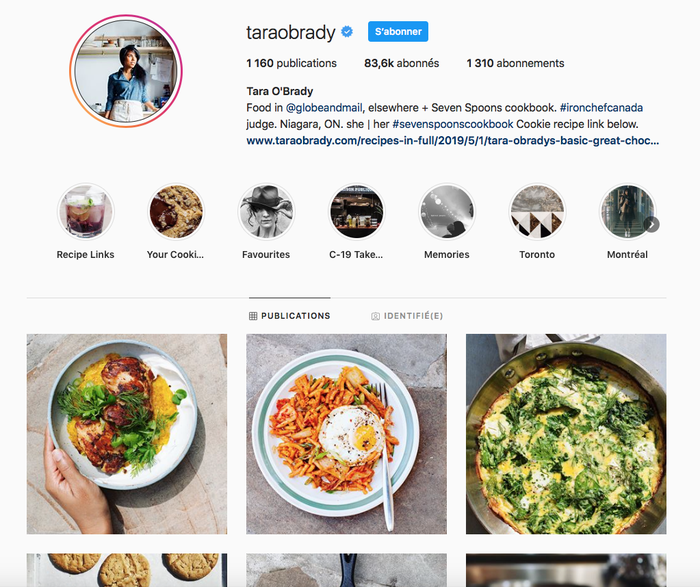The image size is (700, 587).
Task: Open the green herb frittata post
Action: pyautogui.click(x=566, y=434)
